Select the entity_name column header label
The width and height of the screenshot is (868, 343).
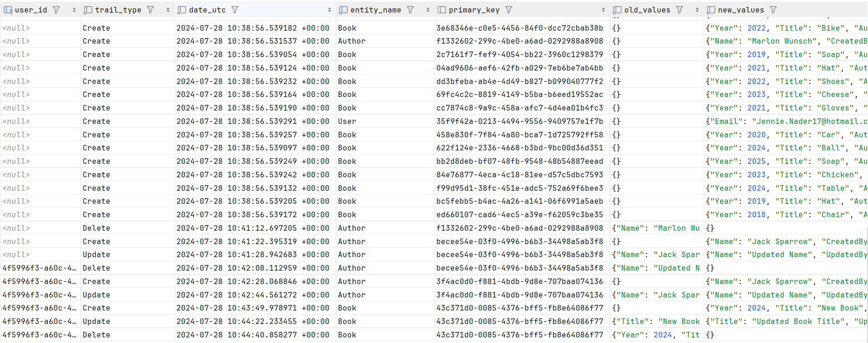[x=376, y=10]
